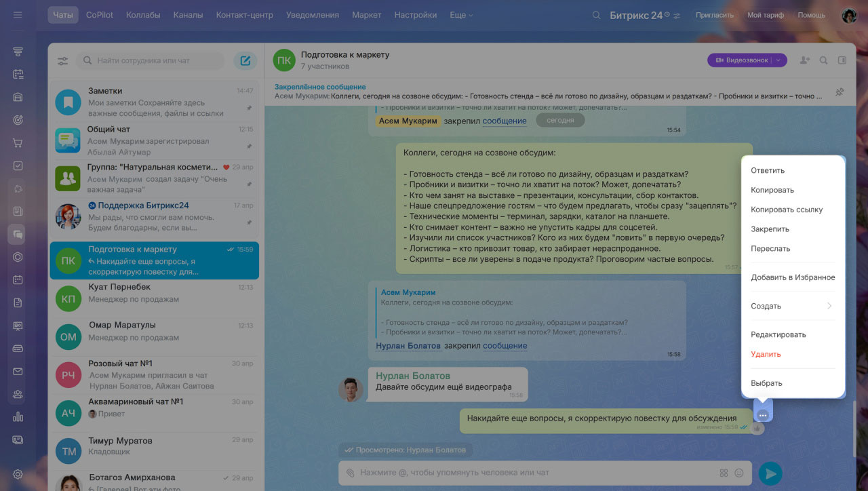Toggle the hamburger main menu
The image size is (868, 491).
pos(18,15)
